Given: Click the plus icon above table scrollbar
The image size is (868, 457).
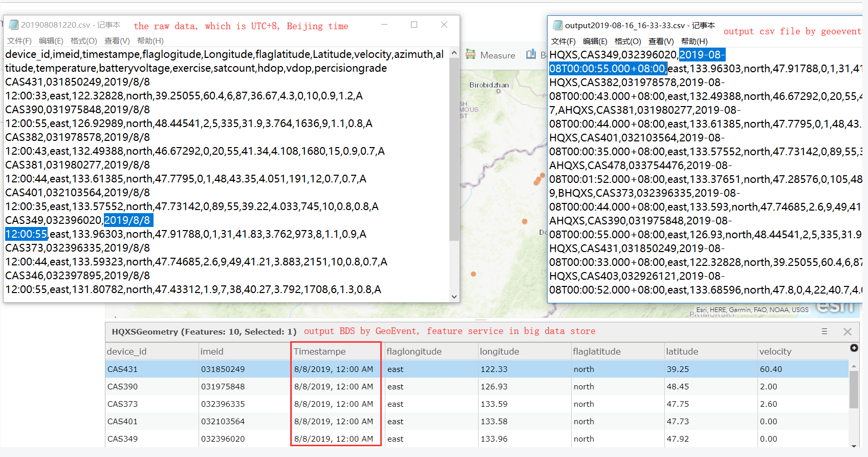Looking at the screenshot, I should click(854, 348).
